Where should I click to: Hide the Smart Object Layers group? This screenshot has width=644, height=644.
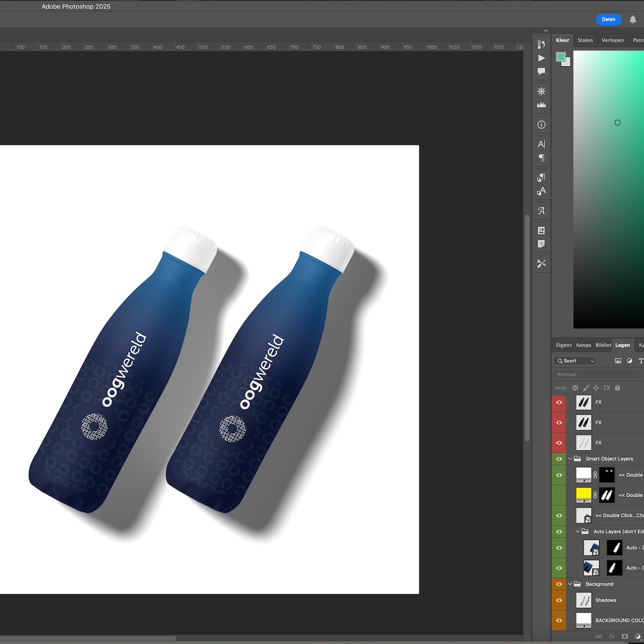(x=559, y=459)
